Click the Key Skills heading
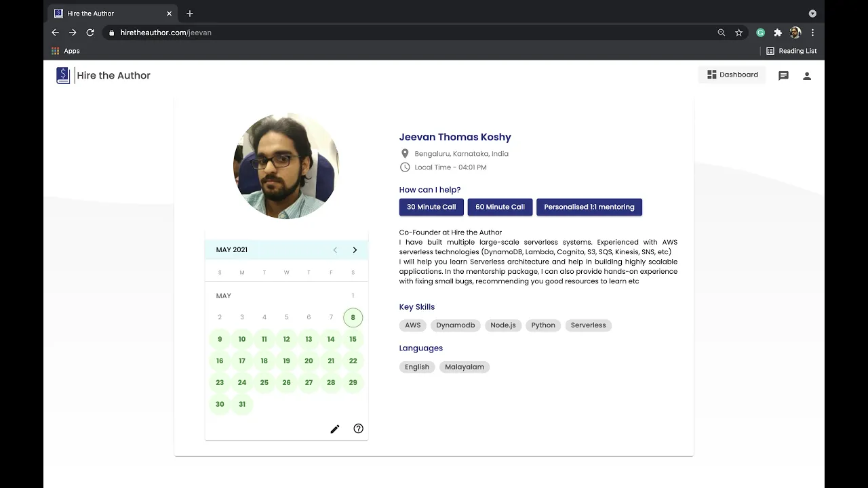 pos(417,307)
